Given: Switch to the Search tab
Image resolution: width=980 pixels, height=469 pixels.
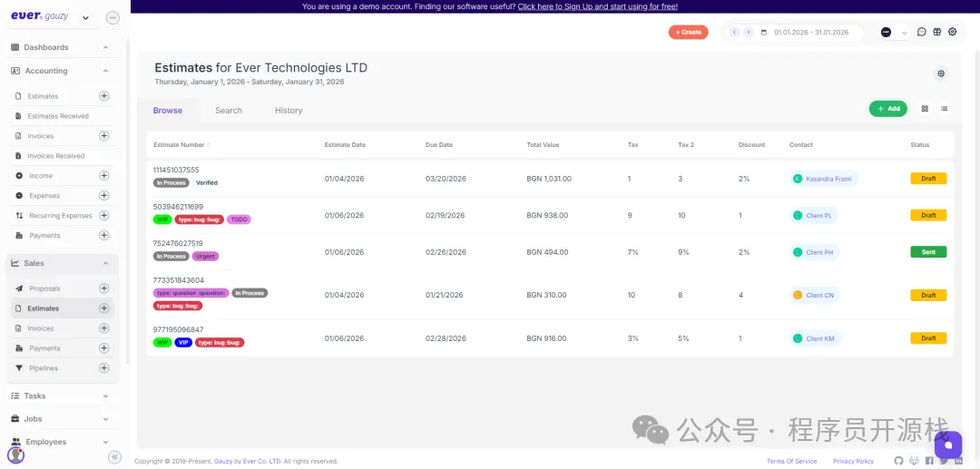Looking at the screenshot, I should (x=228, y=111).
